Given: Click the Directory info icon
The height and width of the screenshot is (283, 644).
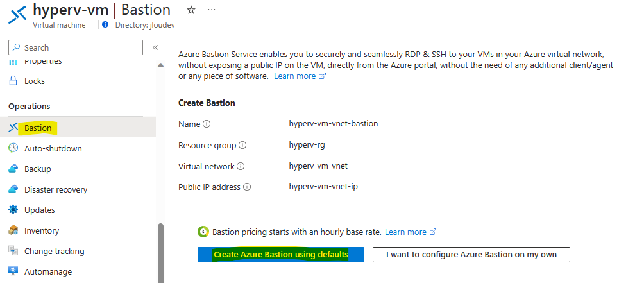Looking at the screenshot, I should [105, 24].
